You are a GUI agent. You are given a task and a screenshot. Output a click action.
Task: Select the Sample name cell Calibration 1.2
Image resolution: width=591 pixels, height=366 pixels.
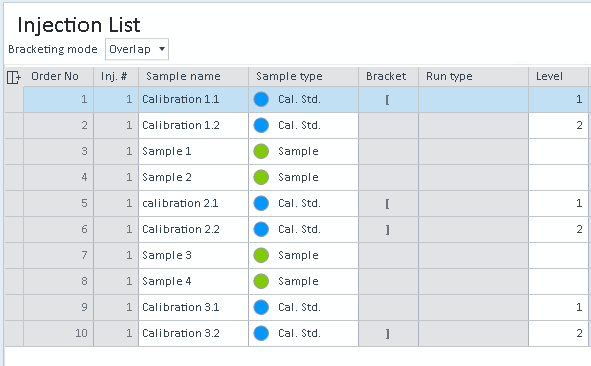193,126
